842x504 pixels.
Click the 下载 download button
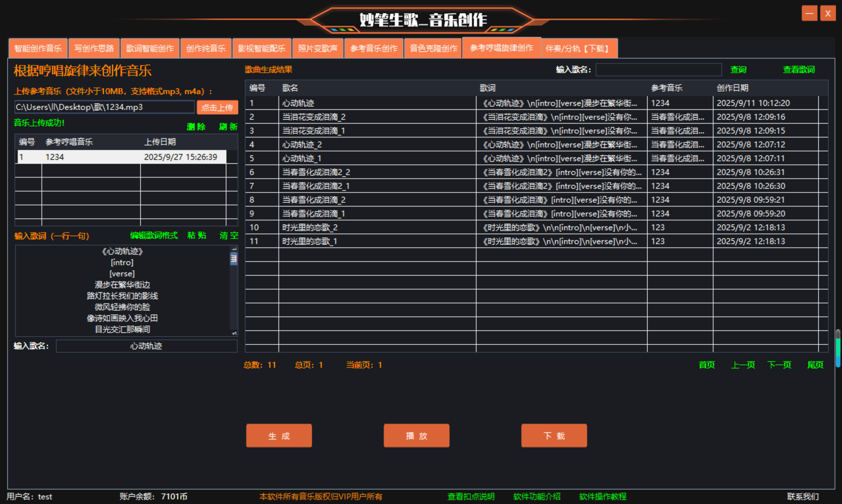[554, 435]
